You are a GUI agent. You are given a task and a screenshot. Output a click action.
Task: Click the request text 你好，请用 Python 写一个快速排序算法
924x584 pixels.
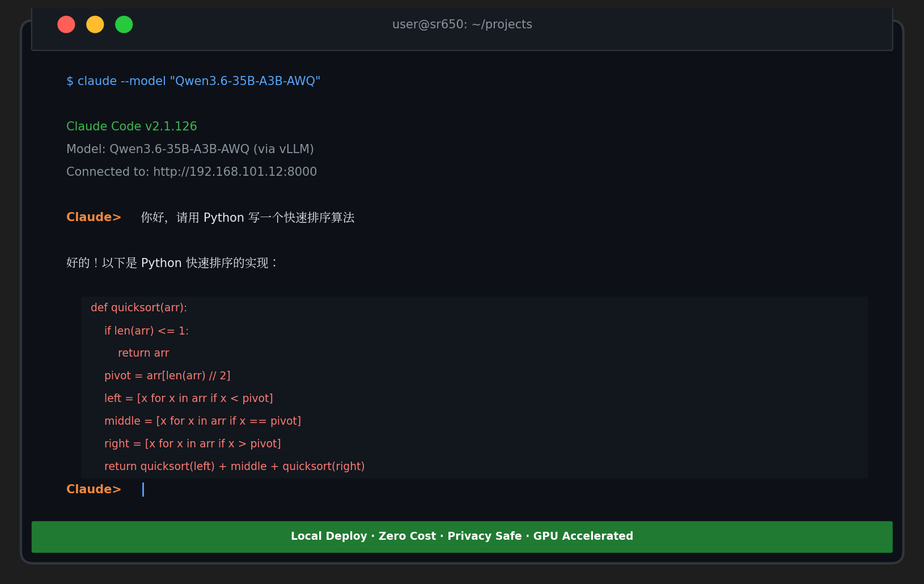pos(248,217)
